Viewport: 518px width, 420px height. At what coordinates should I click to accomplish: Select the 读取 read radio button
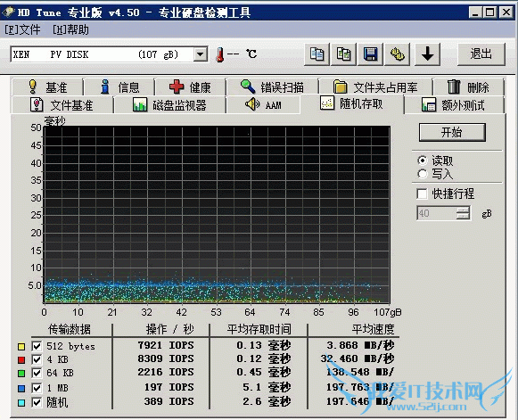[x=423, y=161]
